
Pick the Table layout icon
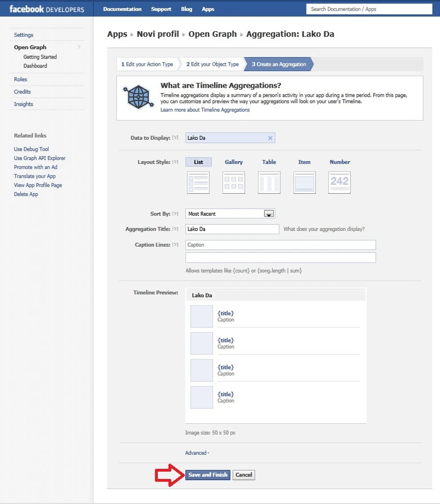[269, 182]
